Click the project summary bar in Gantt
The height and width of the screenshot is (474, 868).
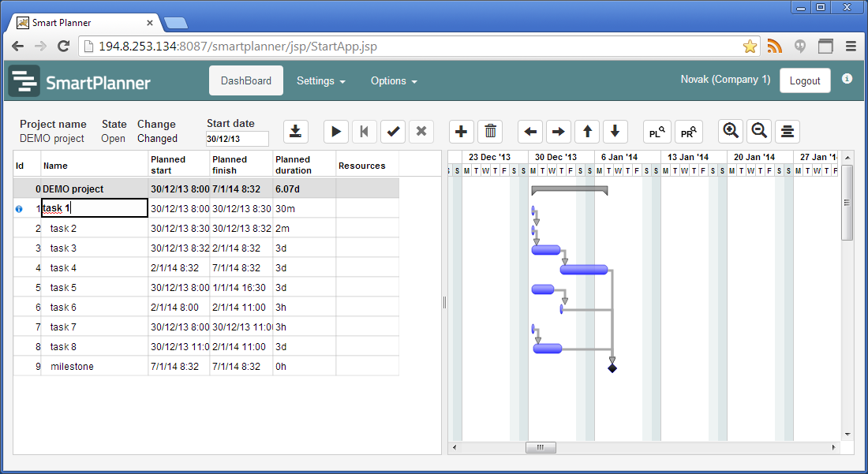[570, 190]
